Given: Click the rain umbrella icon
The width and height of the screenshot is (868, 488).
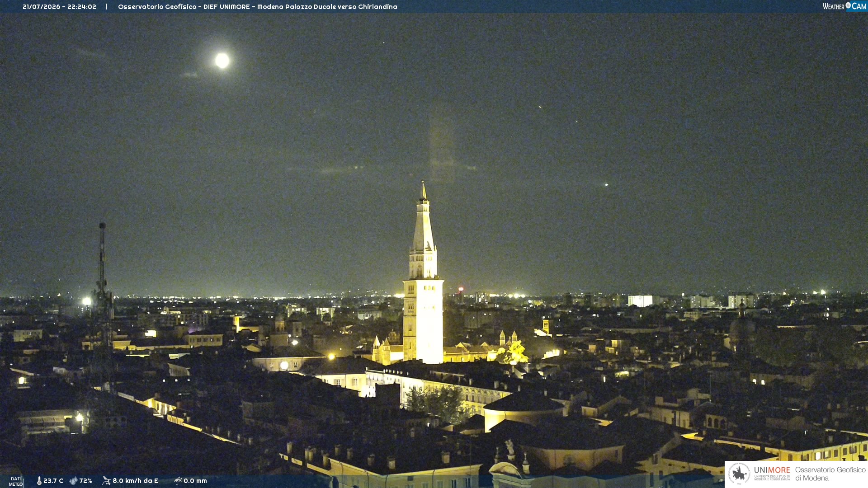Looking at the screenshot, I should [178, 481].
